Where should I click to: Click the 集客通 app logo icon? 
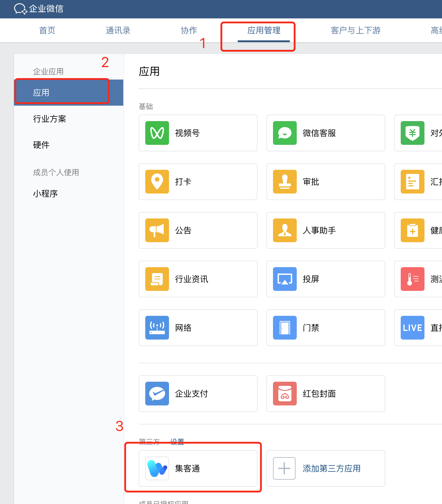pyautogui.click(x=157, y=468)
